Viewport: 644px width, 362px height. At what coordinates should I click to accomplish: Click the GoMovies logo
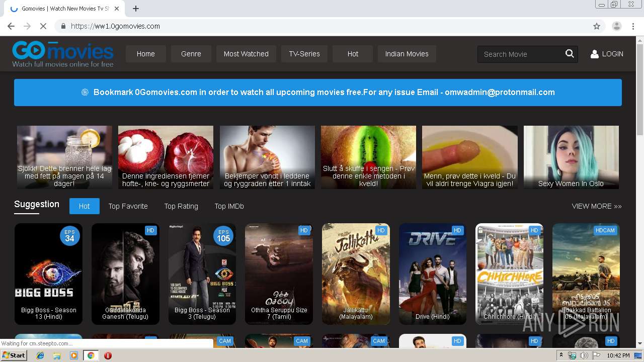63,54
